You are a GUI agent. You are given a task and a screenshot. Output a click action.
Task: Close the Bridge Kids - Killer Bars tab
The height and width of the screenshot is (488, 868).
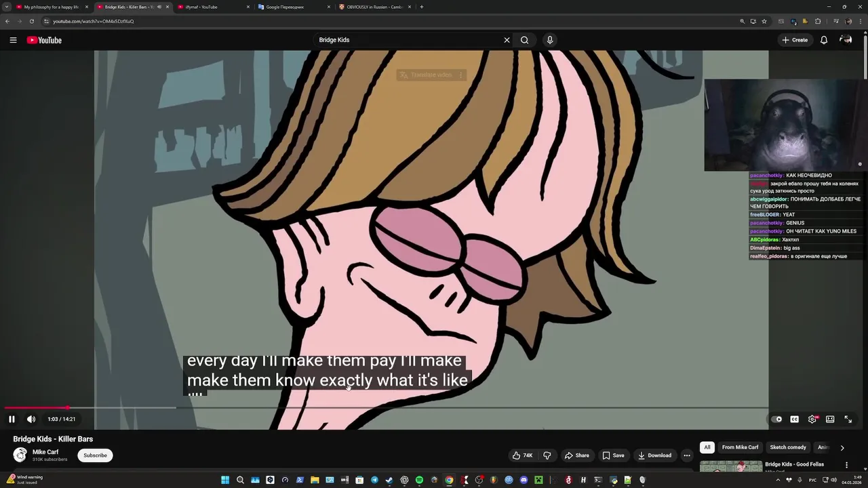click(x=167, y=7)
